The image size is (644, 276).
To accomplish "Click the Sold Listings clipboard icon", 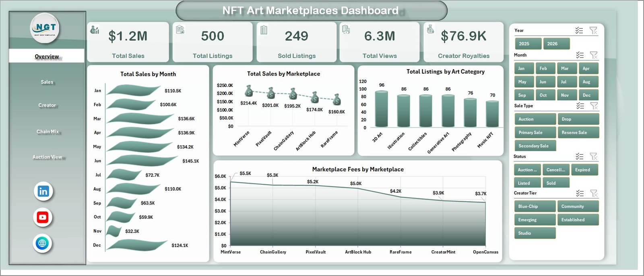I will pyautogui.click(x=264, y=30).
